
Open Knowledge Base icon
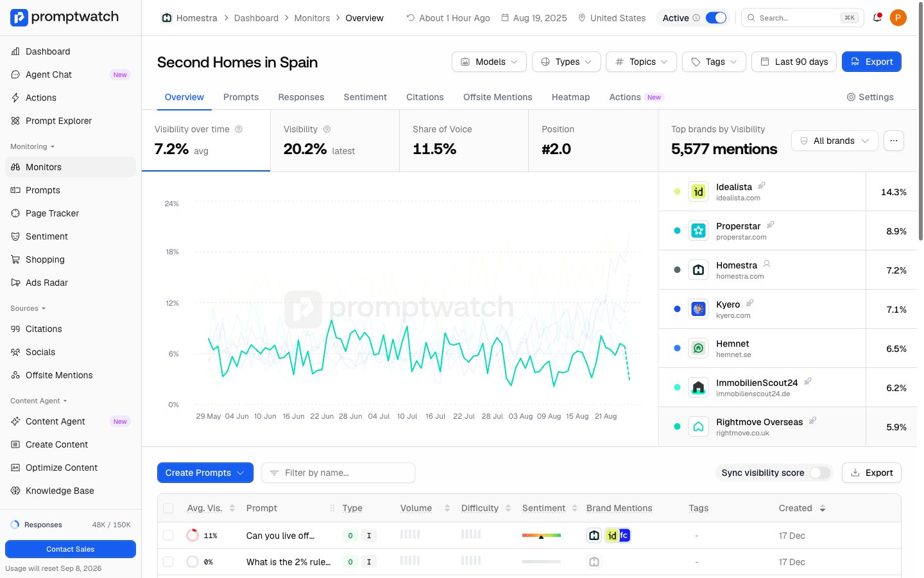[x=15, y=491]
